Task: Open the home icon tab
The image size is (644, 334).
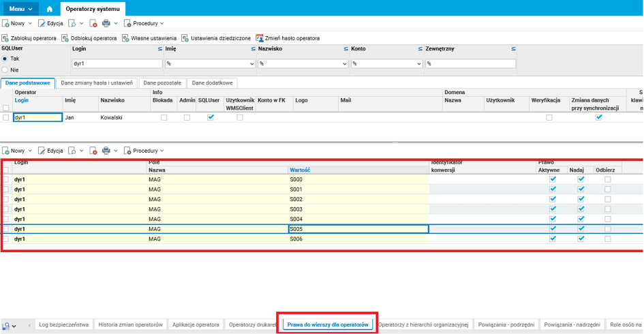Action: (49, 9)
